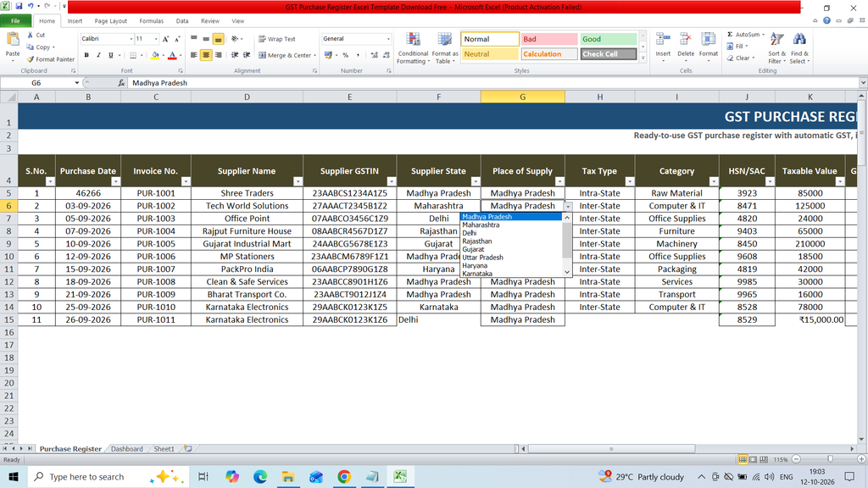Open the Purchase Date filter dropdown
Image resolution: width=868 pixels, height=488 pixels.
[115, 181]
